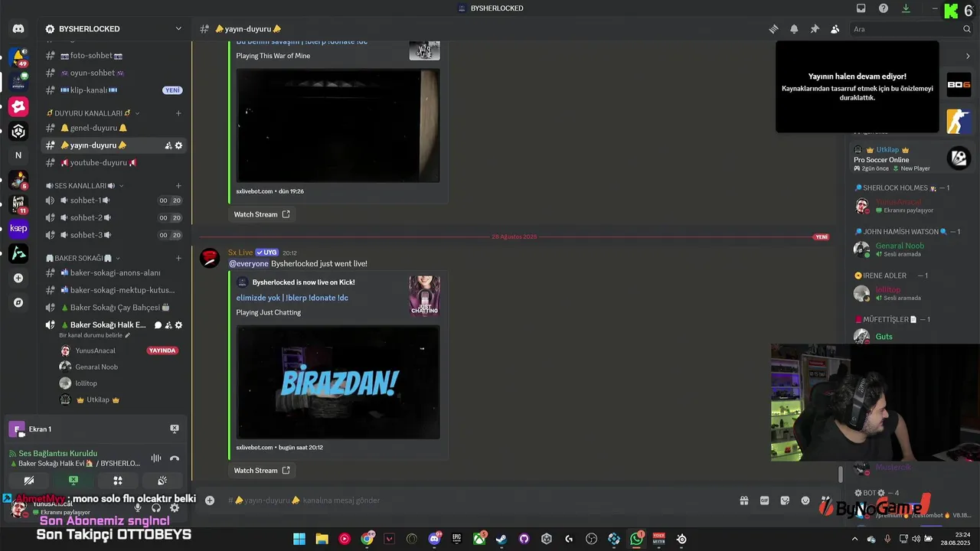Add channel to SES KANALLARI
This screenshot has width=980, height=551.
click(178, 186)
